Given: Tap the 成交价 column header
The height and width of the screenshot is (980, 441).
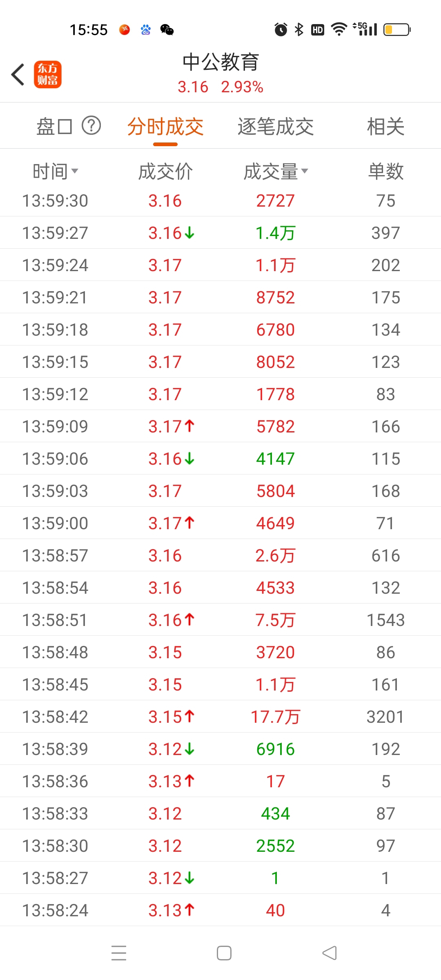Looking at the screenshot, I should (165, 171).
